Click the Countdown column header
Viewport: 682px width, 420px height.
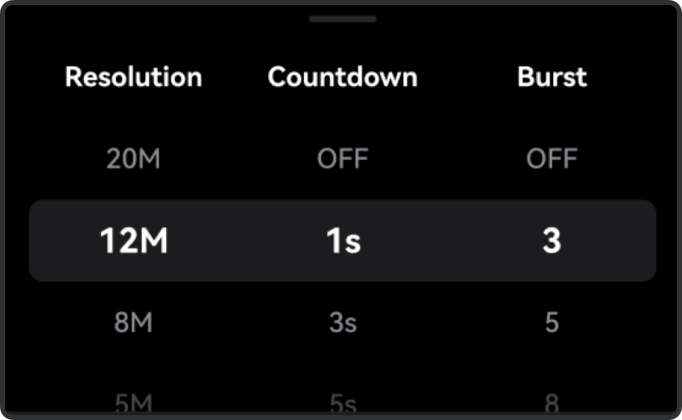coord(343,77)
